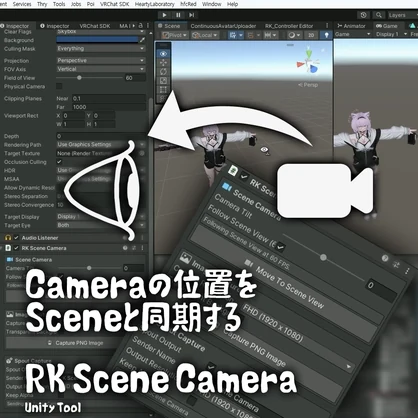This screenshot has width=418, height=418.
Task: Click the Depth value field
Action: point(101,136)
